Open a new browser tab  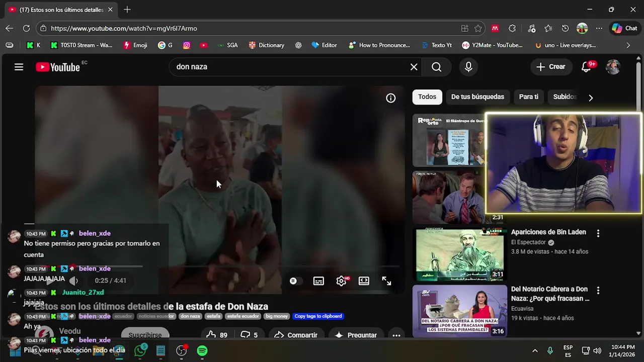[127, 10]
